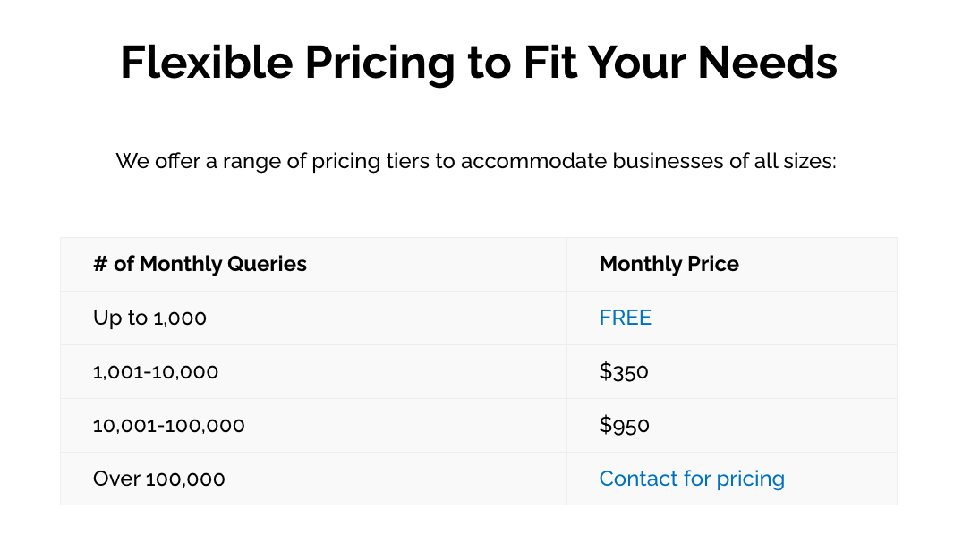The image size is (954, 560).
Task: Click the '1,001-10,000' queries cell
Action: point(156,371)
